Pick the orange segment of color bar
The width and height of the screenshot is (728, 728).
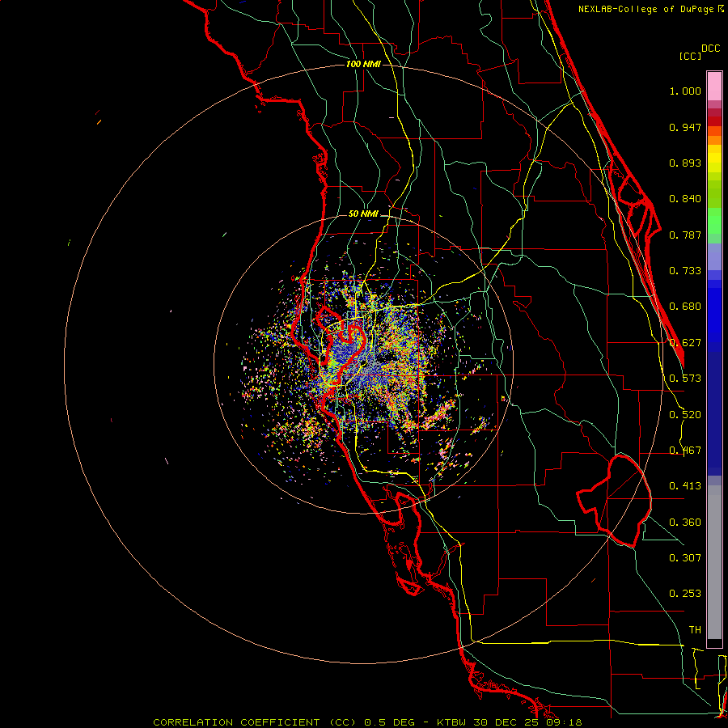pyautogui.click(x=714, y=136)
